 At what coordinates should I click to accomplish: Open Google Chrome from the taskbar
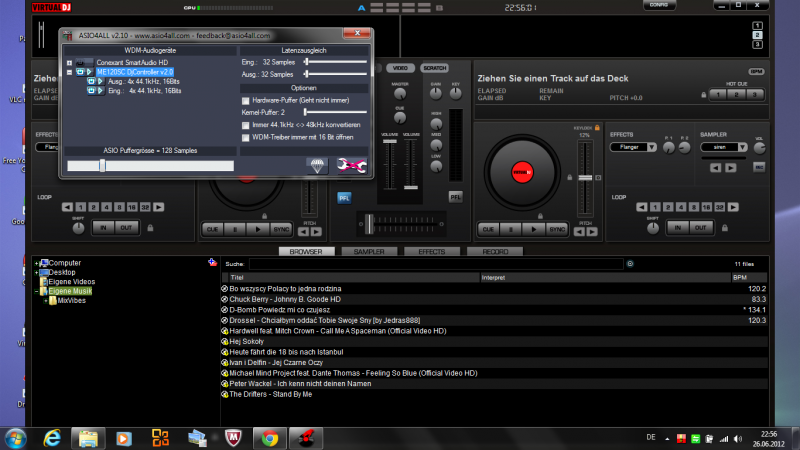pyautogui.click(x=269, y=437)
